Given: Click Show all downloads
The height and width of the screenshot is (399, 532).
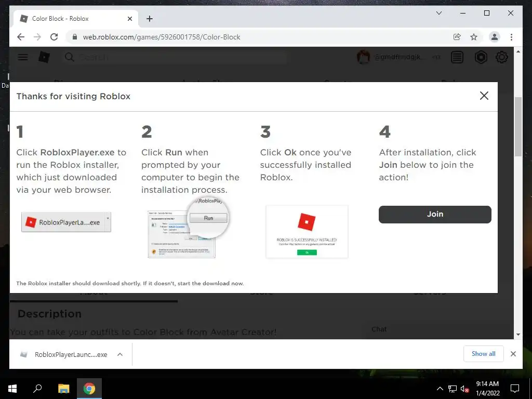Looking at the screenshot, I should click(484, 353).
